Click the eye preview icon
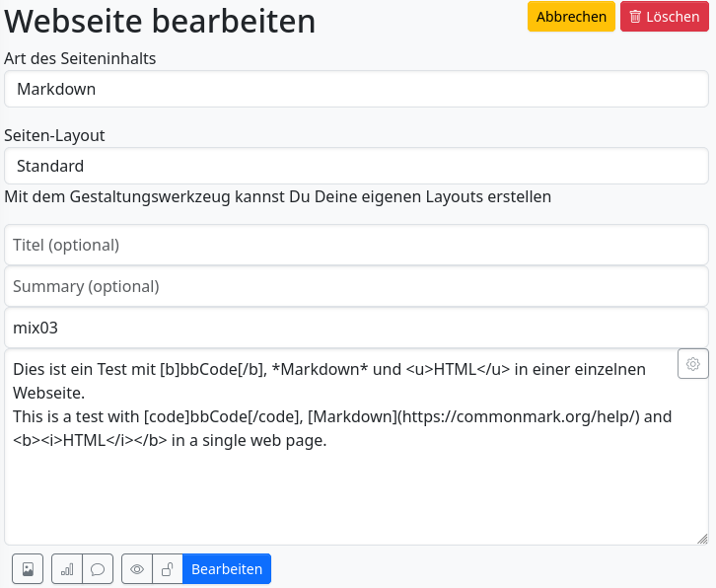 click(x=137, y=569)
